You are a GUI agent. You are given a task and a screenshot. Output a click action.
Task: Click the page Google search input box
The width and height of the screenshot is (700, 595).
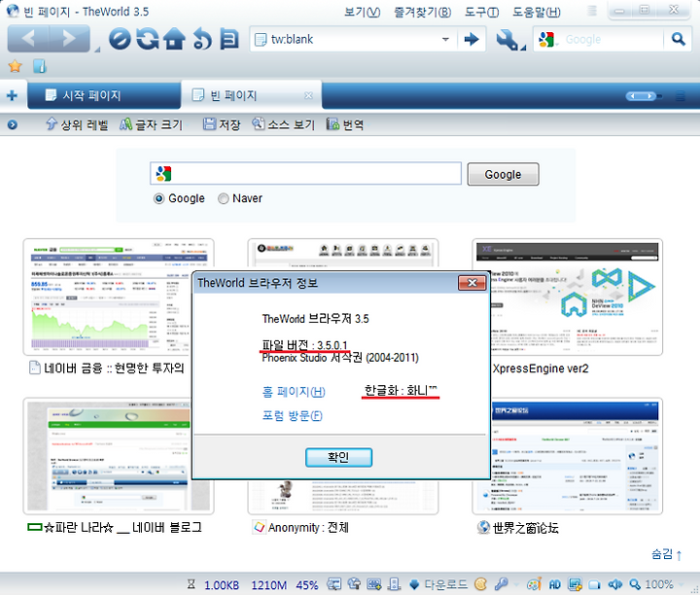[x=305, y=173]
